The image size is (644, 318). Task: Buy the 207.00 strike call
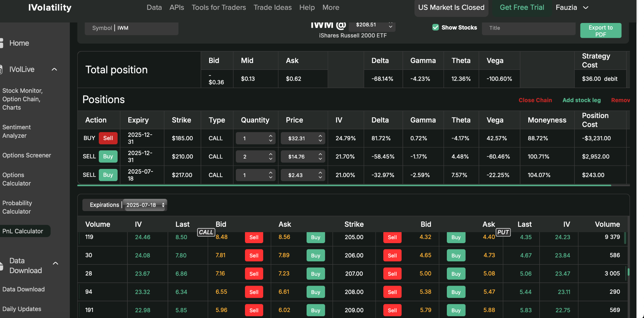[x=316, y=274]
